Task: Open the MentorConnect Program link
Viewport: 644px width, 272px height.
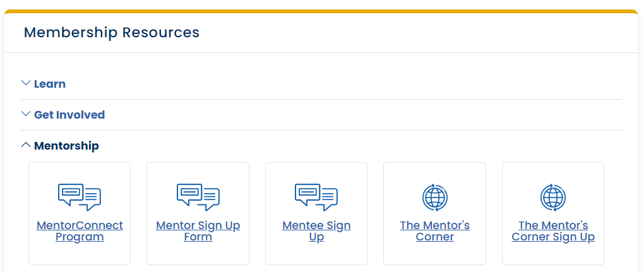Action: click(80, 231)
